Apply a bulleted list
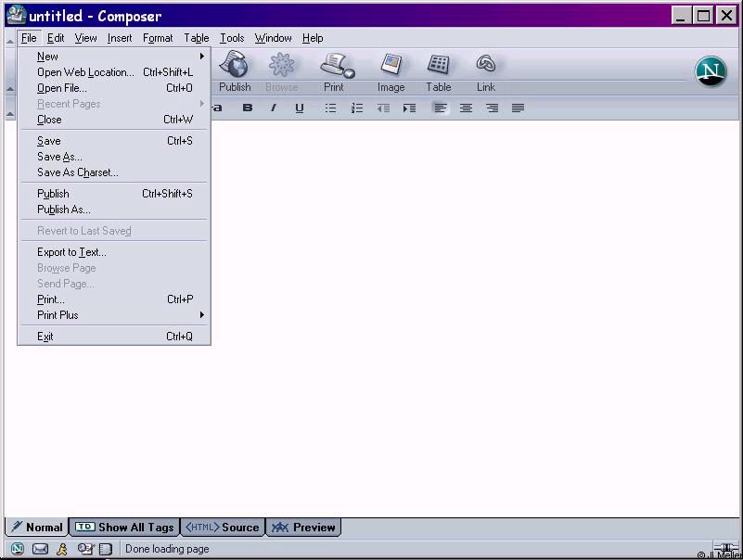 (x=330, y=108)
